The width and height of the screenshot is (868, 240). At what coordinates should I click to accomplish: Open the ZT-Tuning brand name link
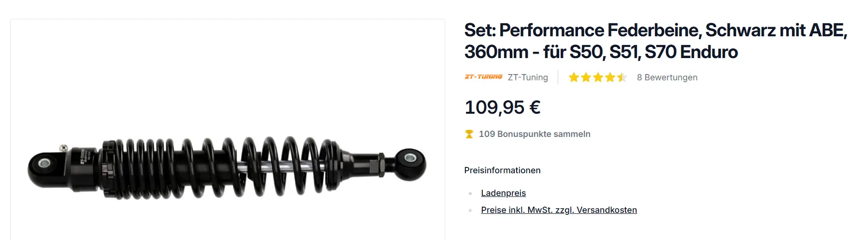[x=528, y=77]
